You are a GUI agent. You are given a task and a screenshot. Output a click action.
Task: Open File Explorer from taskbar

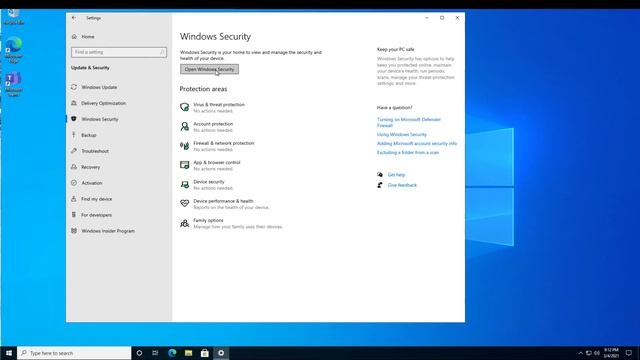[x=188, y=353]
